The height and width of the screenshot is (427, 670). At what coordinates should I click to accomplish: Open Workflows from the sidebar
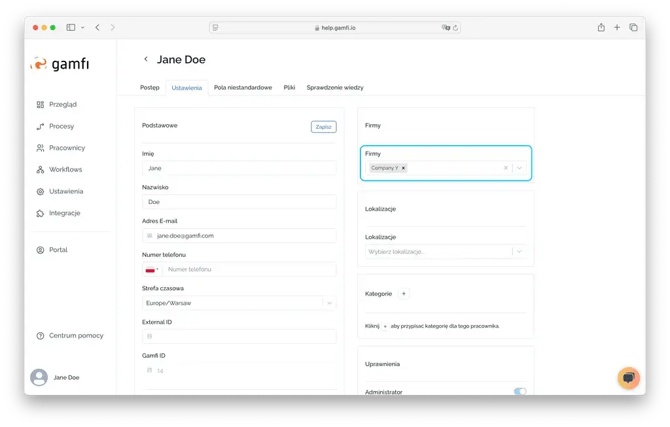(65, 170)
